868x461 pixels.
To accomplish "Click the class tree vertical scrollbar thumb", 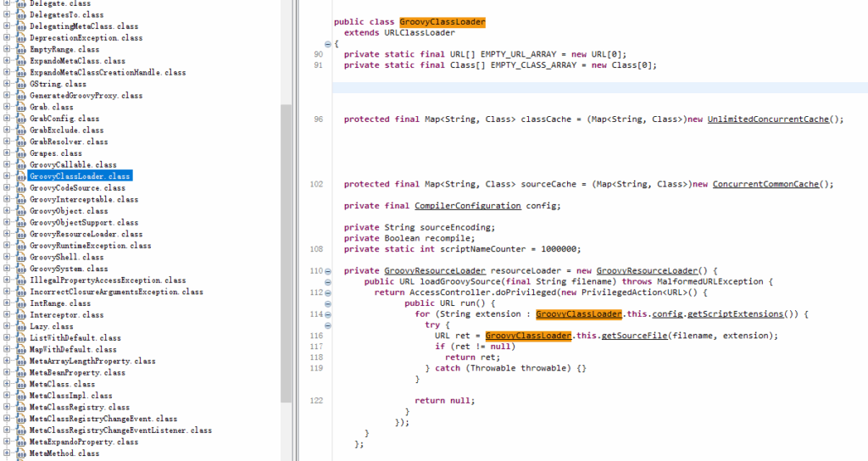I will click(x=287, y=254).
